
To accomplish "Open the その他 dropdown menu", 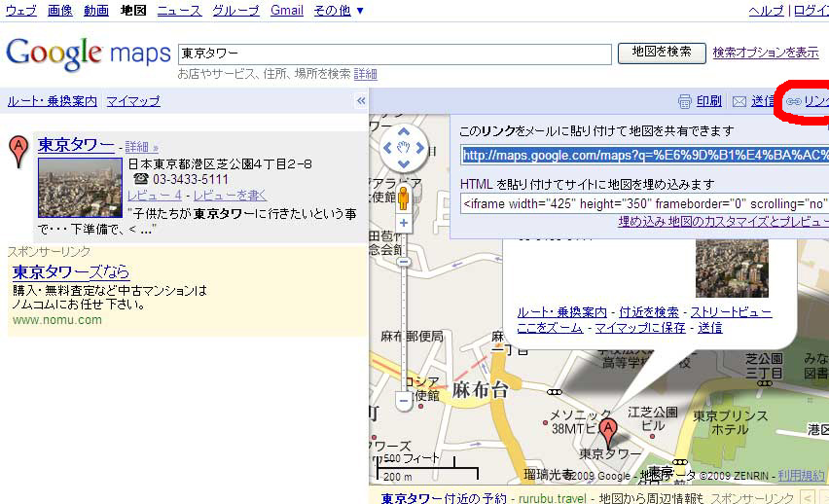I will tap(339, 10).
